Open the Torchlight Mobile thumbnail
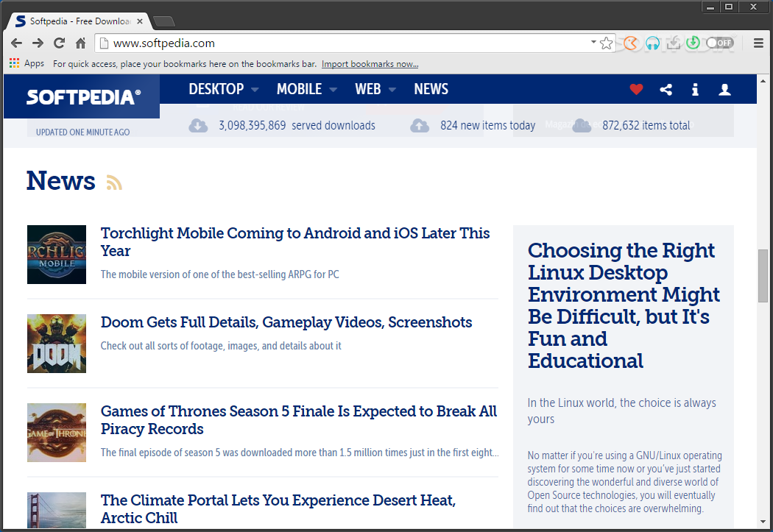Viewport: 773px width, 532px height. [x=57, y=254]
